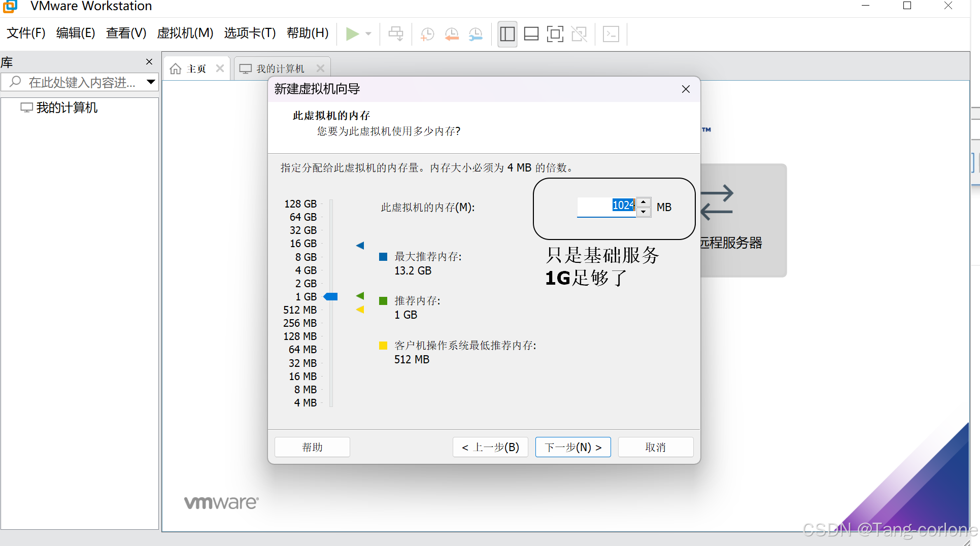Open the 虚拟机(M) menu

tap(185, 33)
